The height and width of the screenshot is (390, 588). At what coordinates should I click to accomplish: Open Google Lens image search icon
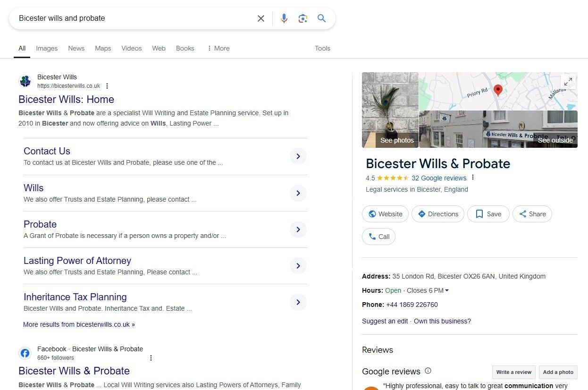point(303,18)
